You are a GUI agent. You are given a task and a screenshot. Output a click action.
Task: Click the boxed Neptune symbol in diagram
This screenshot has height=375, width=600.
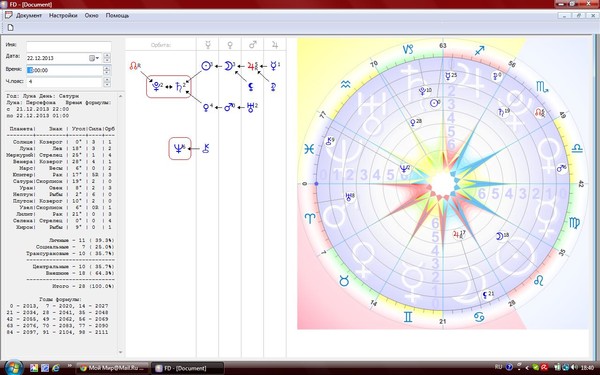(178, 148)
